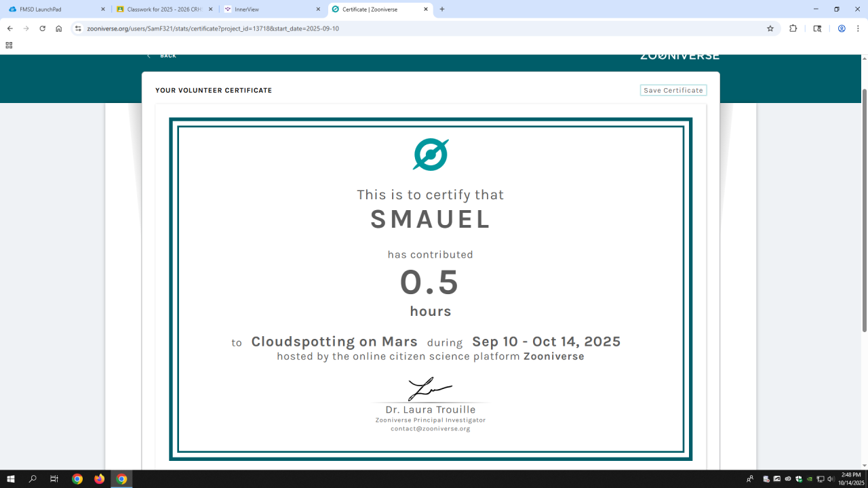The width and height of the screenshot is (868, 488).
Task: Open the NVIDIA tray icon
Action: pos(809,479)
